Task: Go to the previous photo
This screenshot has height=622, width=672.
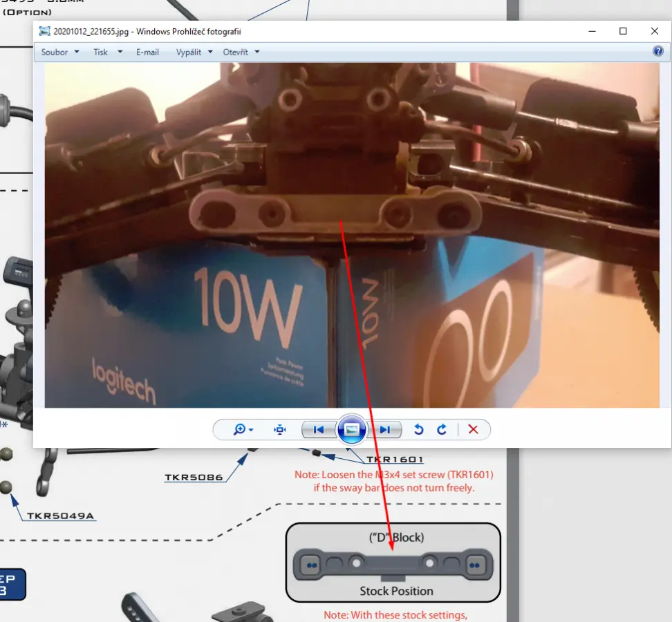Action: click(319, 429)
